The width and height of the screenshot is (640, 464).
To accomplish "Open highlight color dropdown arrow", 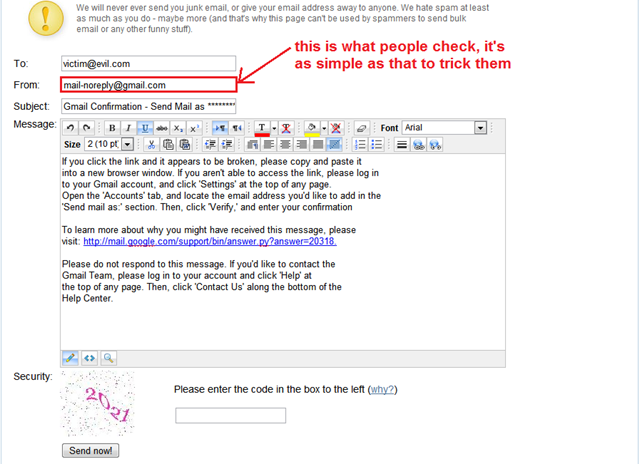I will point(324,128).
